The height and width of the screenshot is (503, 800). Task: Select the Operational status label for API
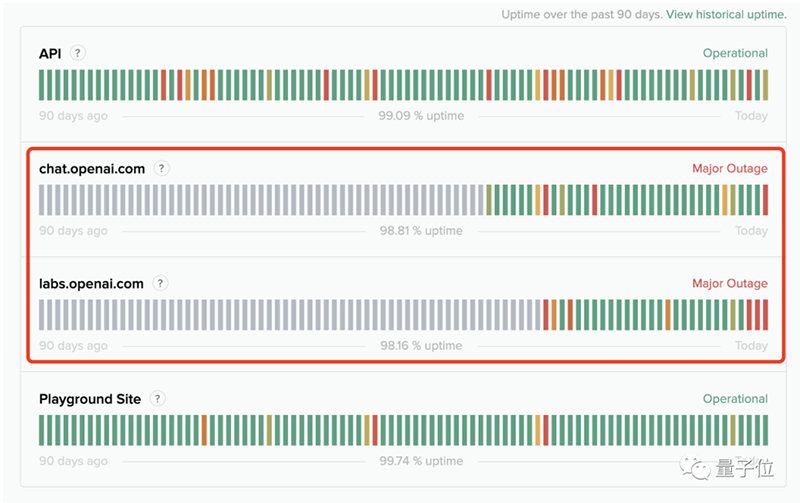tap(735, 53)
